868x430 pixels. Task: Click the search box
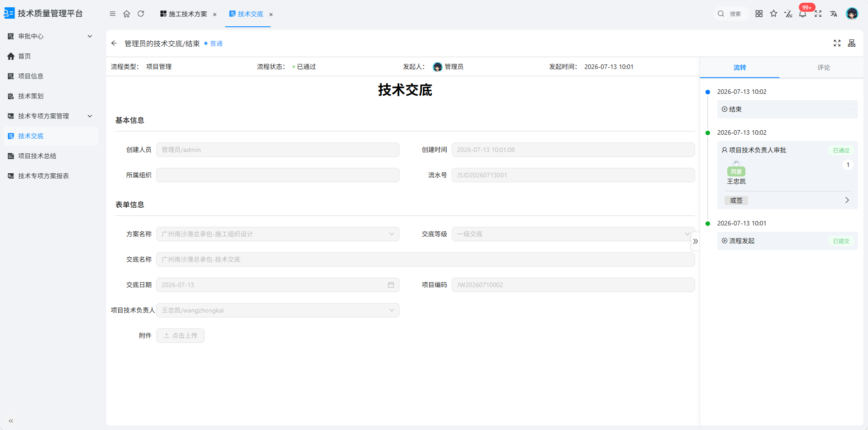731,14
